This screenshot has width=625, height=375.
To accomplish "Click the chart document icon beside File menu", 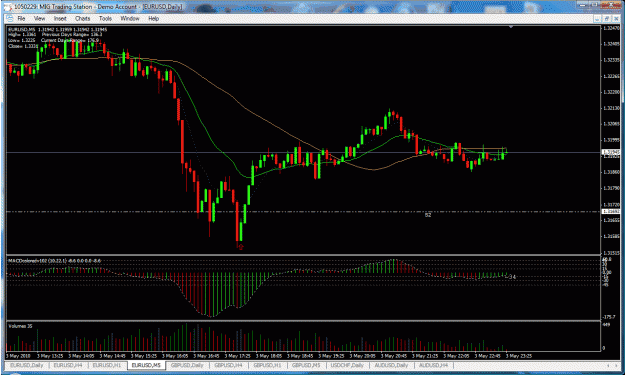I will [10, 18].
